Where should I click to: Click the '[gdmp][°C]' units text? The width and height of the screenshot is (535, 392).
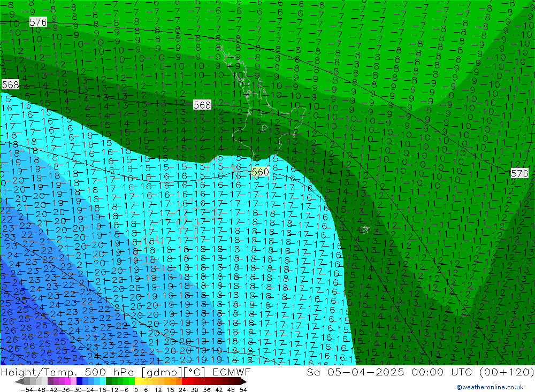coord(173,372)
